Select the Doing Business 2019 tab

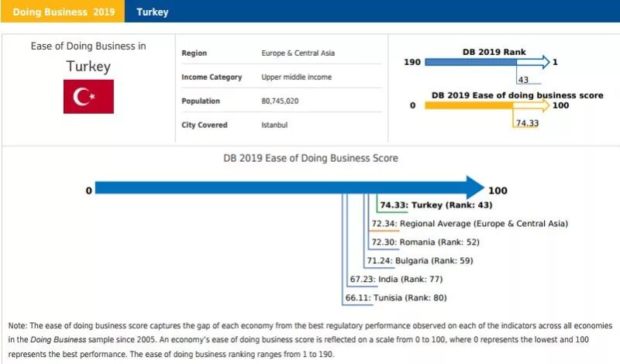click(x=63, y=12)
